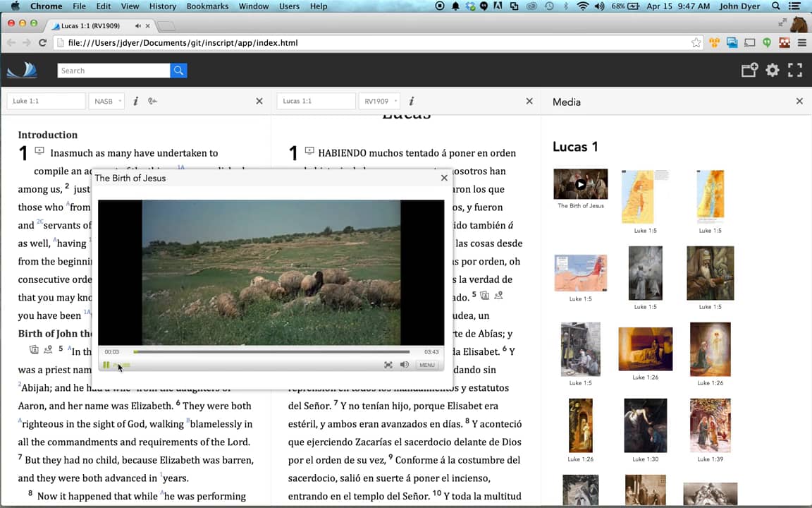Show info for the RV1909 version
812x508 pixels.
click(x=411, y=101)
